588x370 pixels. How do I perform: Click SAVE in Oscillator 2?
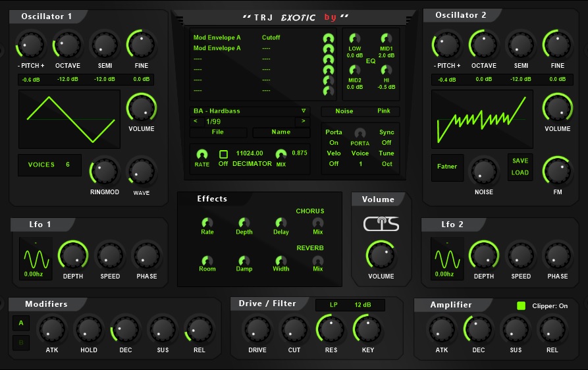(520, 161)
